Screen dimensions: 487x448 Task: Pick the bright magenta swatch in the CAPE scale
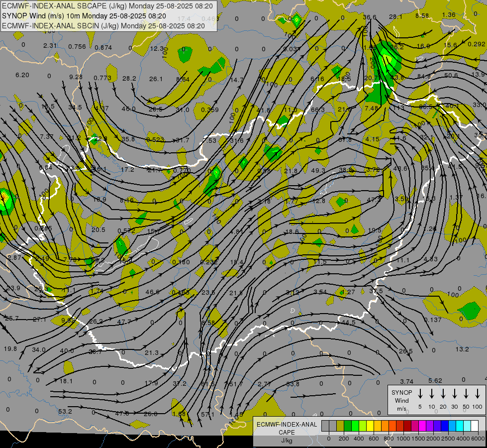[422, 426]
